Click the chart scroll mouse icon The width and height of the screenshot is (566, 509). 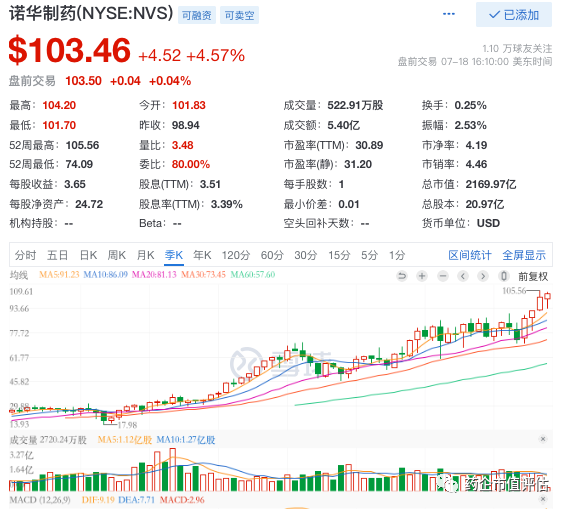coord(504,277)
